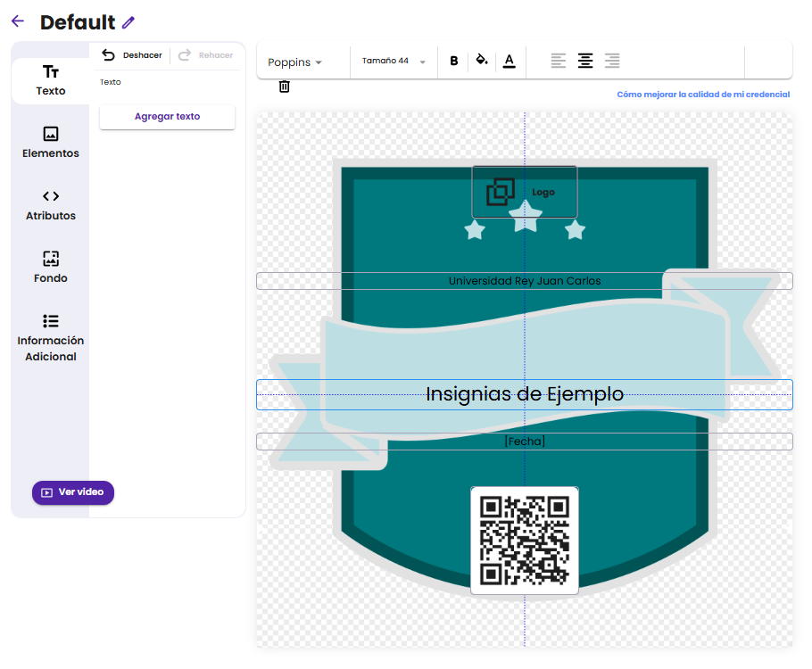Open Información Adicional section
Screen dimensions: 812x669
(51, 338)
